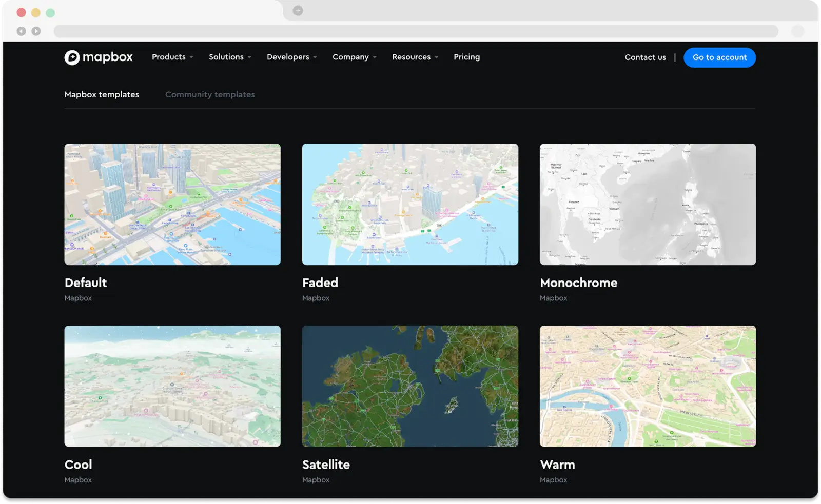Viewport: 821px width, 504px height.
Task: Click the browser address bar
Action: coord(416,31)
